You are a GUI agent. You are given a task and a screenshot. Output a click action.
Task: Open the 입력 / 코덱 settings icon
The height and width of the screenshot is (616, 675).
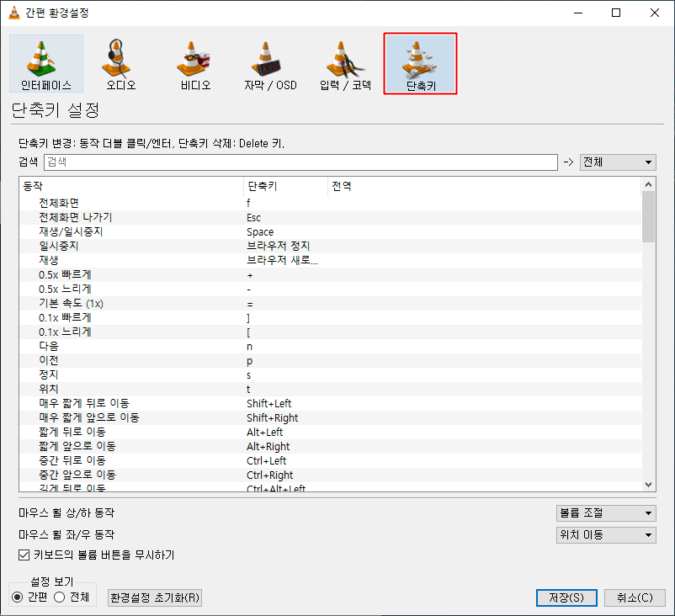(x=345, y=63)
